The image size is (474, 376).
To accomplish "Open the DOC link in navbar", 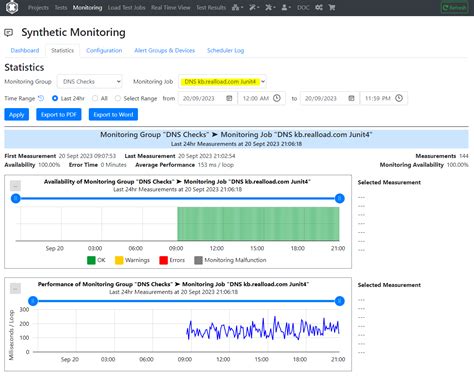I will [x=303, y=7].
